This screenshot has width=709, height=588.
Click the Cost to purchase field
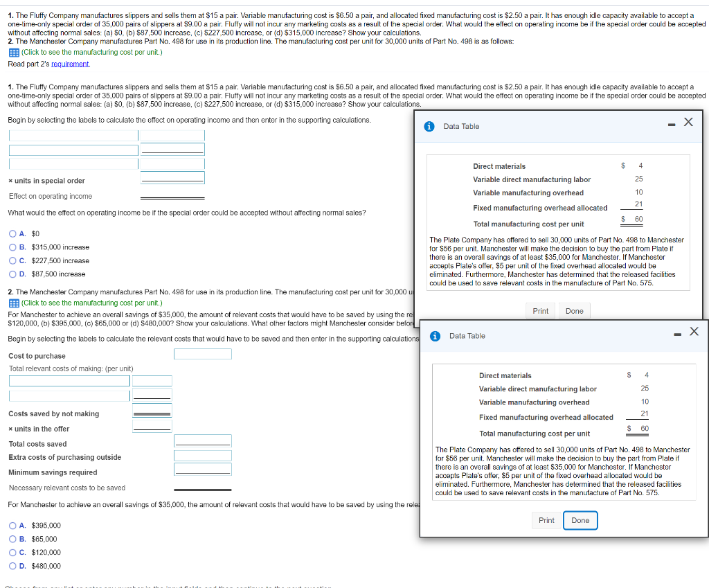click(x=203, y=354)
